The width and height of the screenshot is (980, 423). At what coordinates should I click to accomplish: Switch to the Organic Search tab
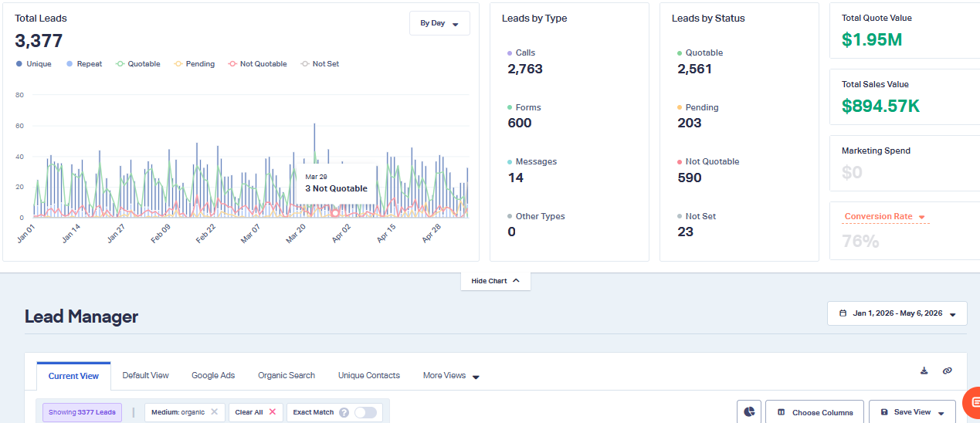click(x=287, y=376)
